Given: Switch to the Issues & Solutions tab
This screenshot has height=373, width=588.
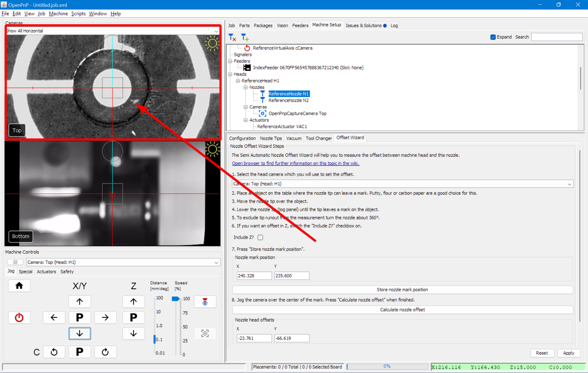Looking at the screenshot, I should click(x=364, y=25).
